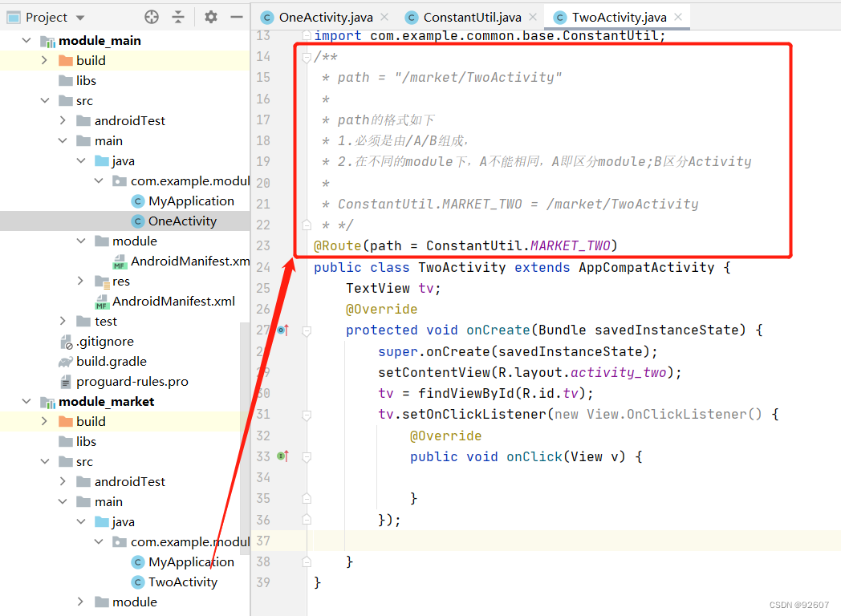
Task: Click TwoActivity class name in declaration
Action: [461, 267]
